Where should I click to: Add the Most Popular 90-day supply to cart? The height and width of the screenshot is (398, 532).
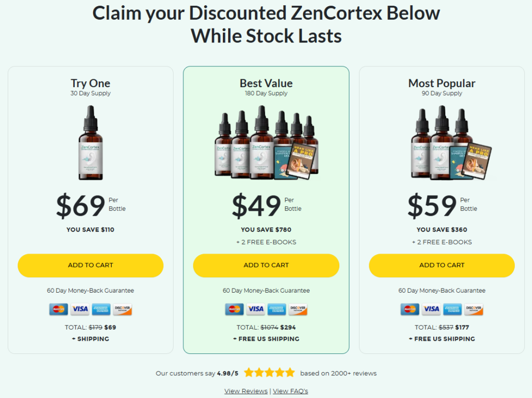click(x=442, y=265)
